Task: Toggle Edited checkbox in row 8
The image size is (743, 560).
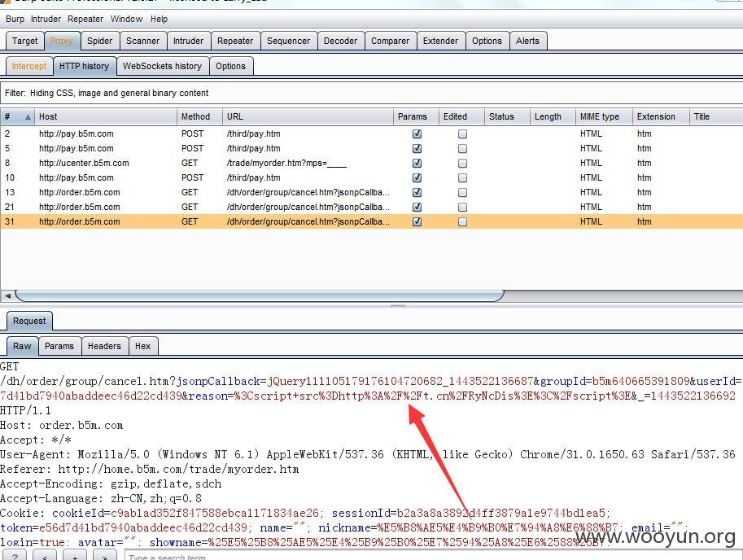Action: (462, 164)
